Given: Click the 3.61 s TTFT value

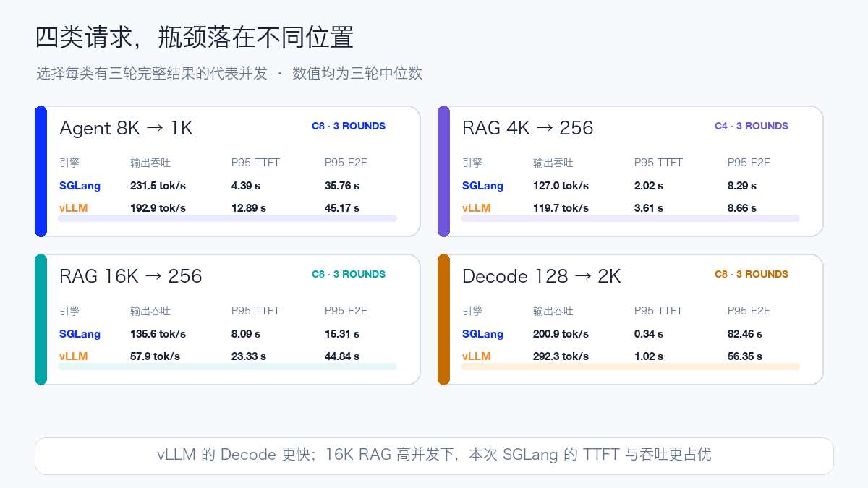Looking at the screenshot, I should pos(649,208).
